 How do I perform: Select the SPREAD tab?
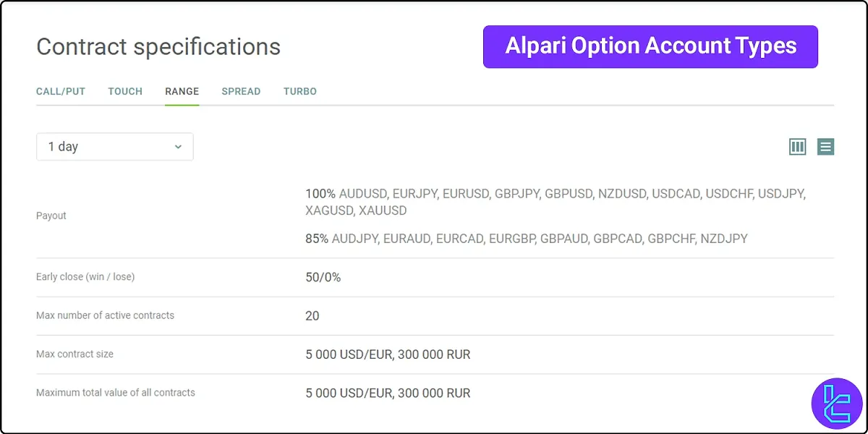pos(241,91)
